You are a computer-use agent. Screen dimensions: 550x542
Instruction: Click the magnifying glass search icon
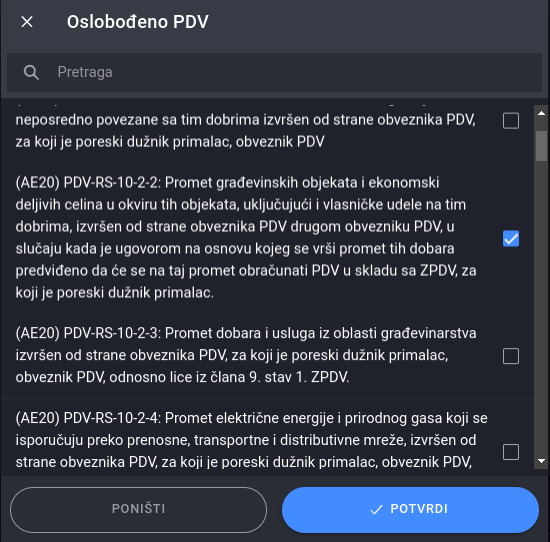pyautogui.click(x=31, y=72)
